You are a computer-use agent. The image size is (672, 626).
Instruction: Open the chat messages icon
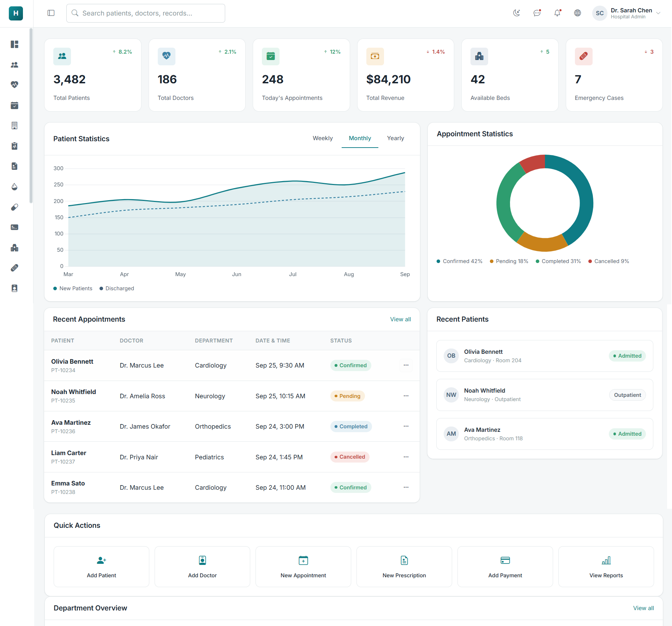click(537, 13)
